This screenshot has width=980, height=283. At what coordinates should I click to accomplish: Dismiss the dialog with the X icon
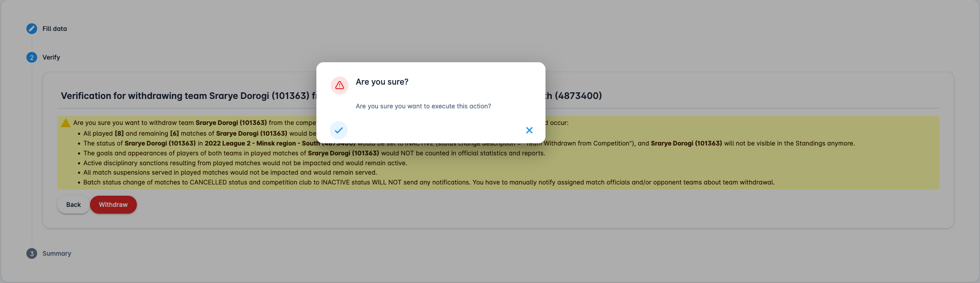(529, 130)
